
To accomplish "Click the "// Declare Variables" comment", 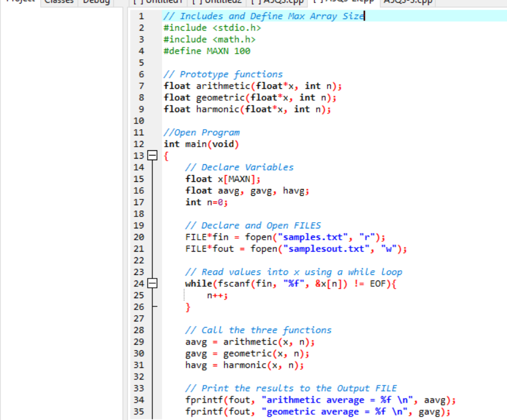I will [239, 167].
